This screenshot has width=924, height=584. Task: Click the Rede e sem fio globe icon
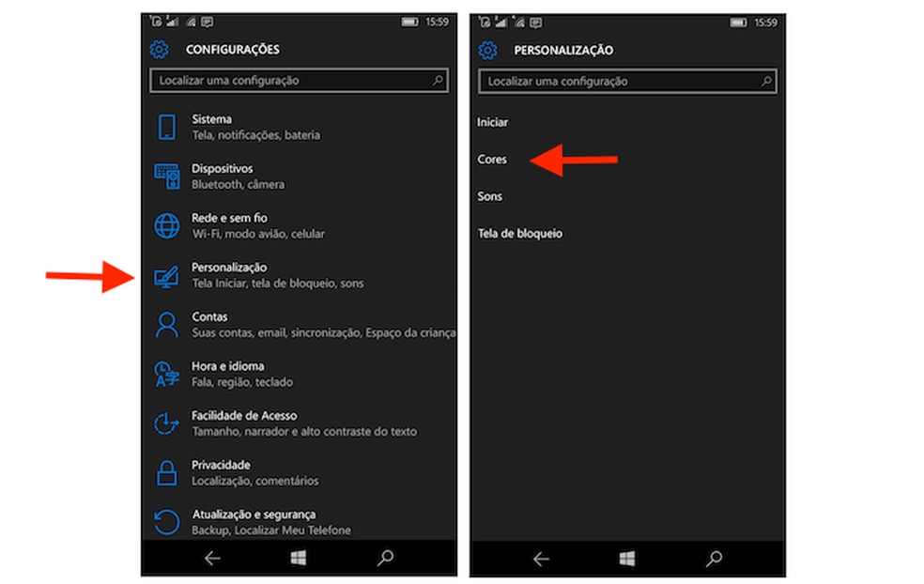[167, 225]
